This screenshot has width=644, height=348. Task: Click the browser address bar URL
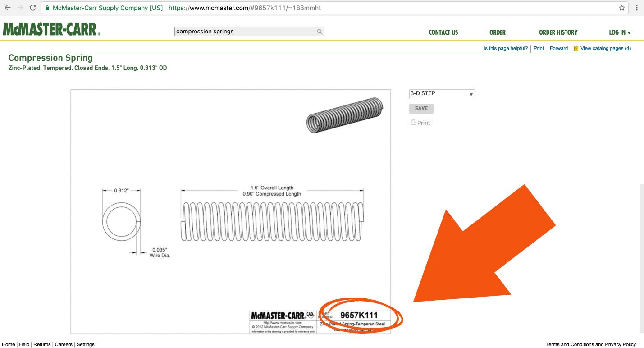click(x=245, y=8)
